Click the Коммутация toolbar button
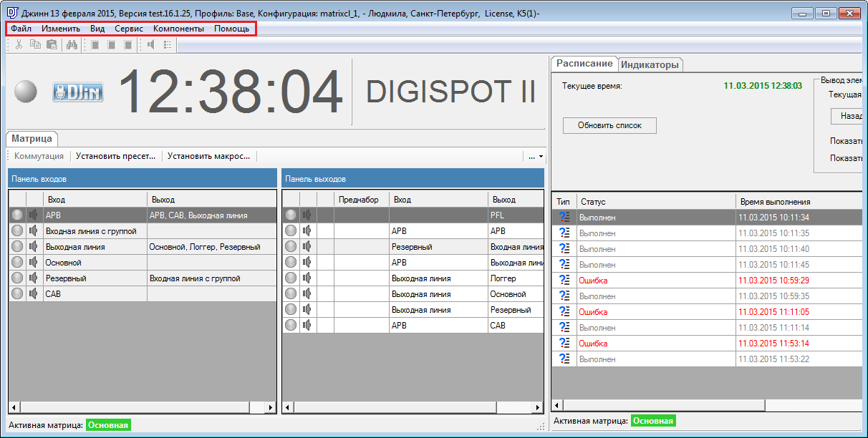Image resolution: width=868 pixels, height=438 pixels. (39, 156)
